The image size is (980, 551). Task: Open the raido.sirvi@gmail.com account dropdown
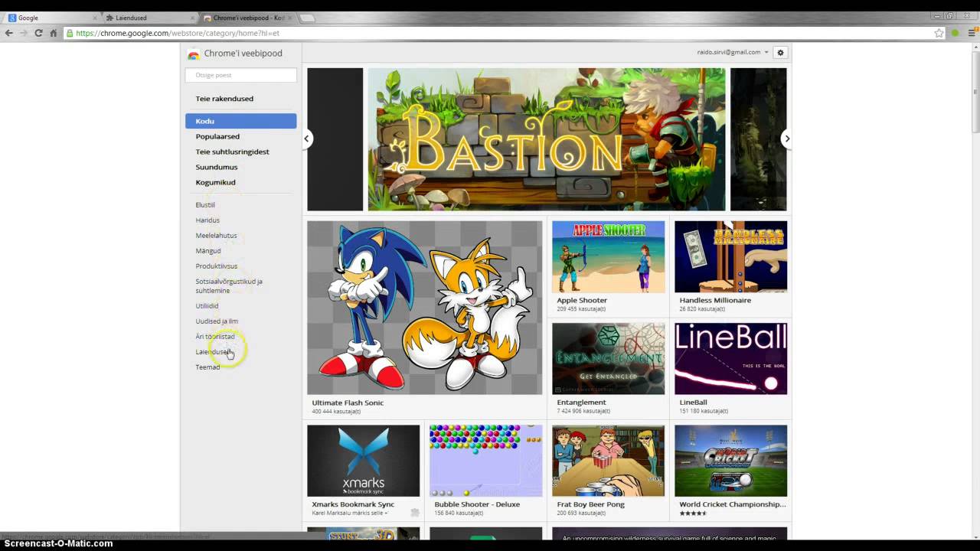pos(733,52)
